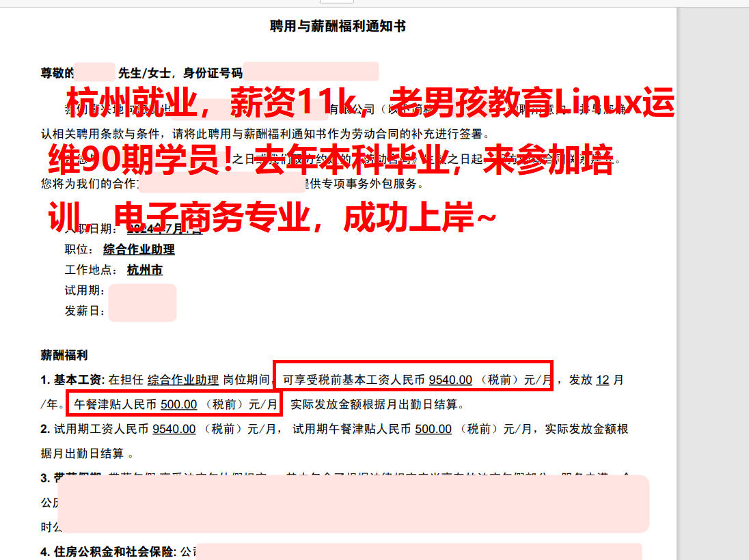The width and height of the screenshot is (749, 560).
Task: Click the 薪酬福利 section heading
Action: click(x=64, y=354)
